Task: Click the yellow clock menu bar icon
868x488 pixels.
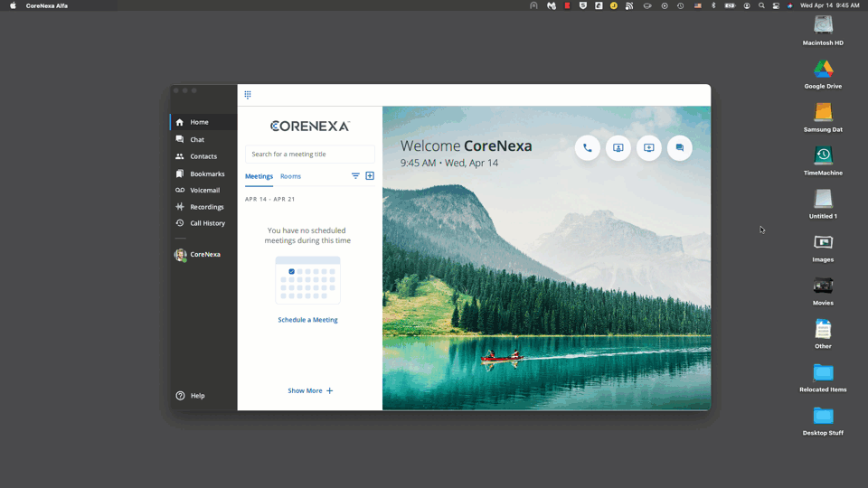Action: (614, 5)
